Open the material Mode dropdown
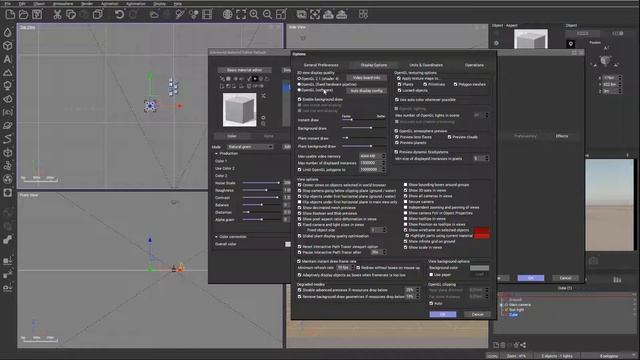The width and height of the screenshot is (640, 360). click(250, 147)
